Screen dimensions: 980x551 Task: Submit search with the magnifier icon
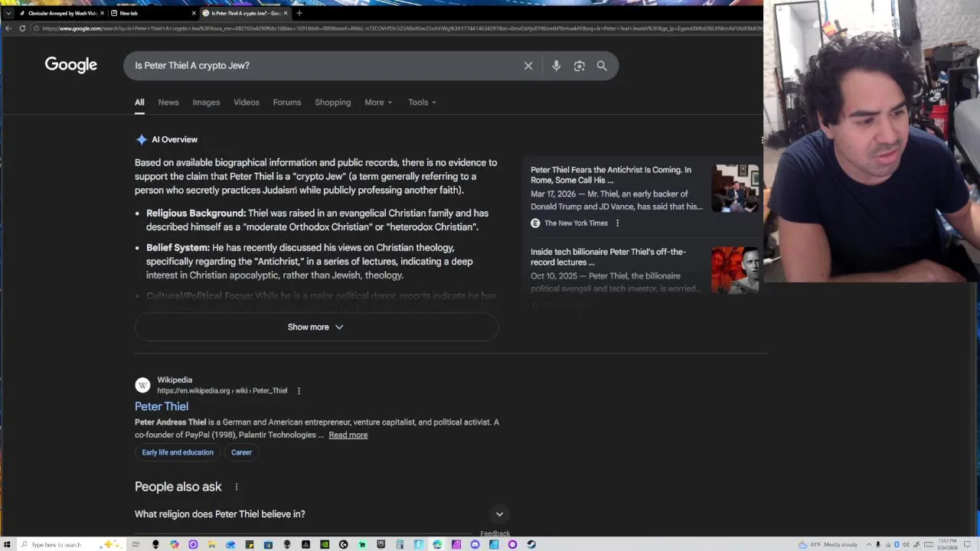point(602,66)
